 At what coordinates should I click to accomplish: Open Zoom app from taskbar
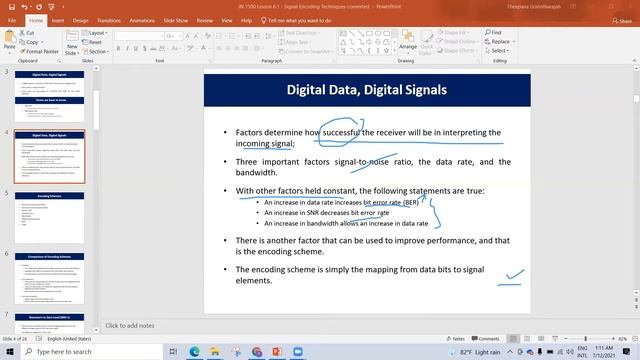click(298, 351)
